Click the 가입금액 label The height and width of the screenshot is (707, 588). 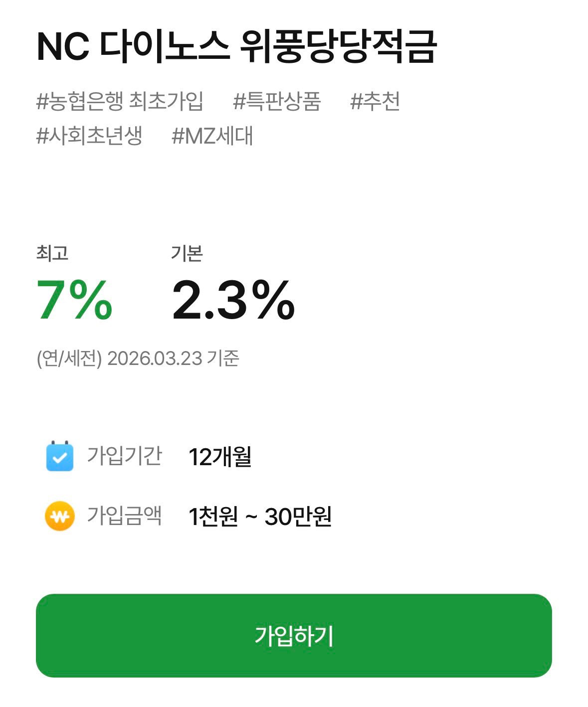[125, 515]
